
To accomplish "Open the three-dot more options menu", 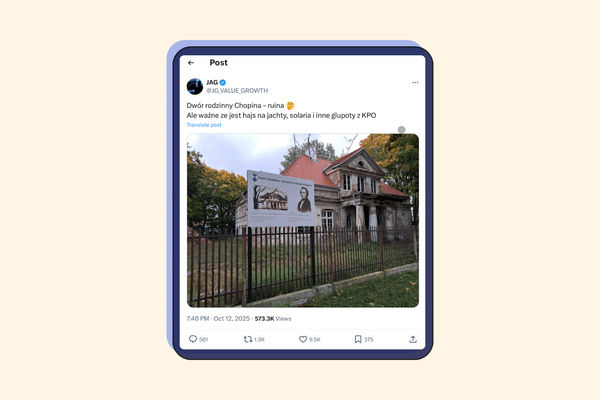I will (415, 83).
